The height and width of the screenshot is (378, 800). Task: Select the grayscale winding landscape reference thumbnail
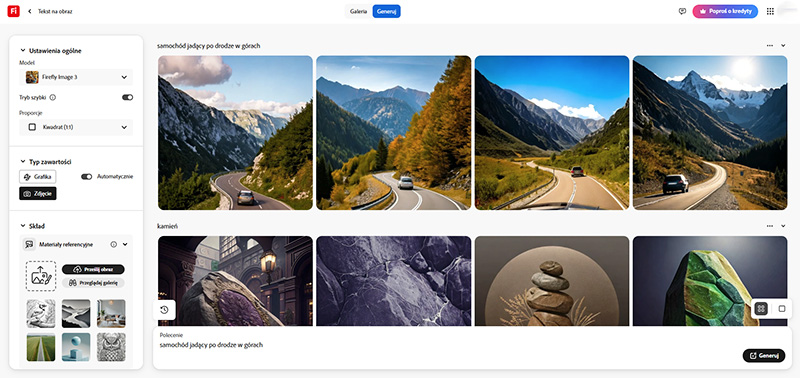point(76,313)
